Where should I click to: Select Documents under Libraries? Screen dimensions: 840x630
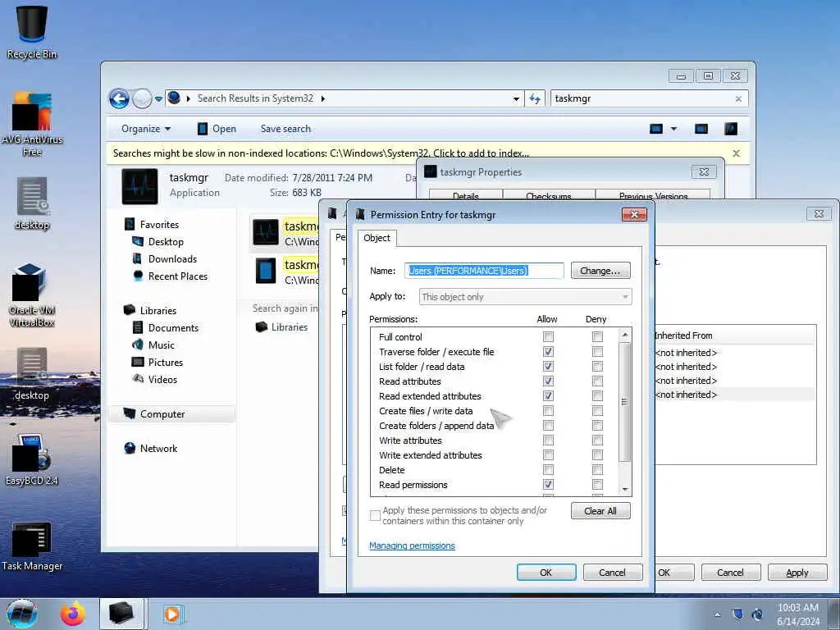pyautogui.click(x=172, y=328)
